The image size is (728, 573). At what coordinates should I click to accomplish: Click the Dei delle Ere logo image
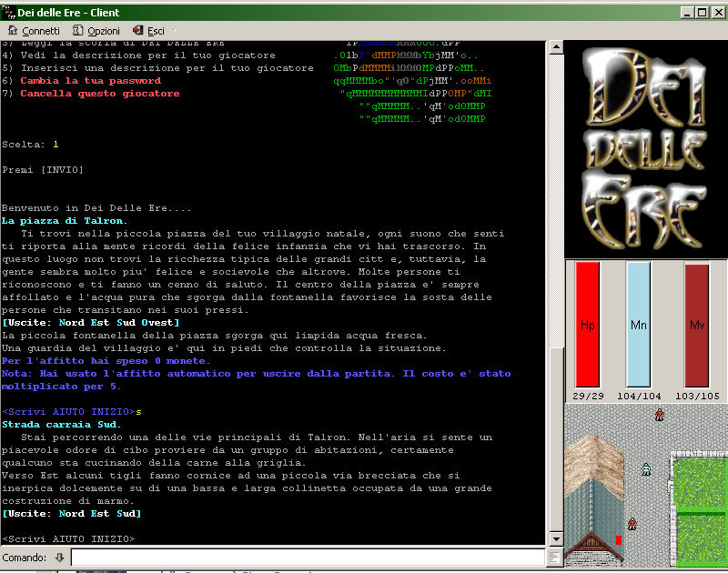click(x=646, y=149)
